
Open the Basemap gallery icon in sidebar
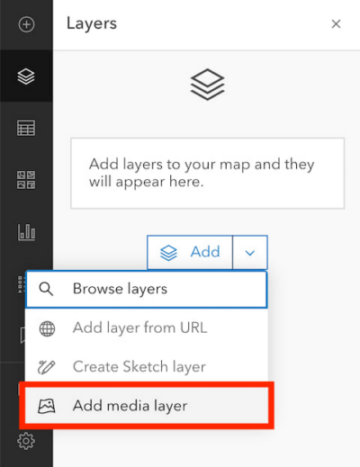26,180
